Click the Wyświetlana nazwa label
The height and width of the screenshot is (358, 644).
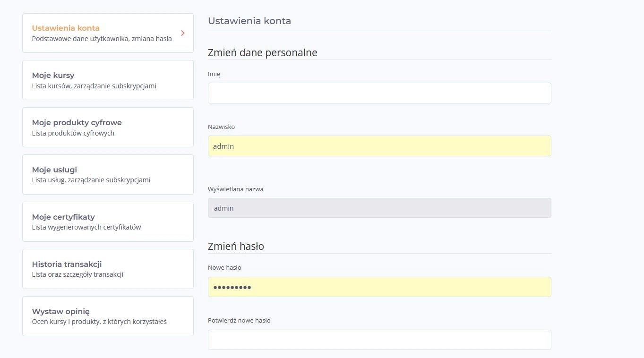(236, 189)
